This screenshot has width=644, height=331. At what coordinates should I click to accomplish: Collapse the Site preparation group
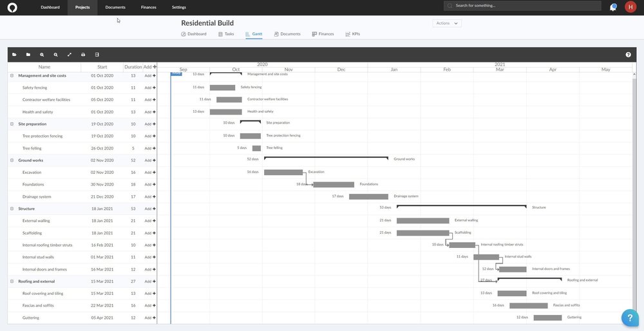(12, 124)
